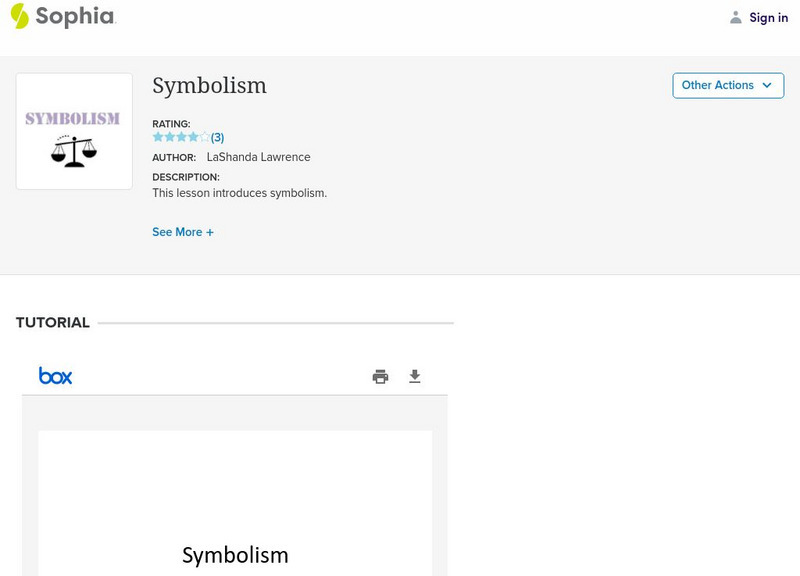This screenshot has width=800, height=576.
Task: Expand the See More section
Action: (x=184, y=231)
